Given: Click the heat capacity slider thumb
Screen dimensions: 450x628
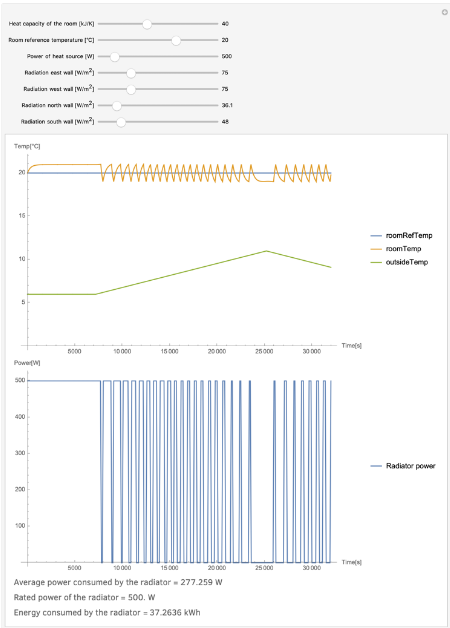Looking at the screenshot, I should 147,24.
